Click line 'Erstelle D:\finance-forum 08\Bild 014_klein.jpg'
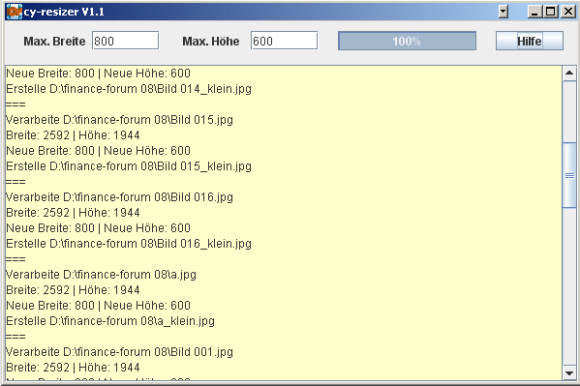580x386 pixels. pyautogui.click(x=129, y=89)
